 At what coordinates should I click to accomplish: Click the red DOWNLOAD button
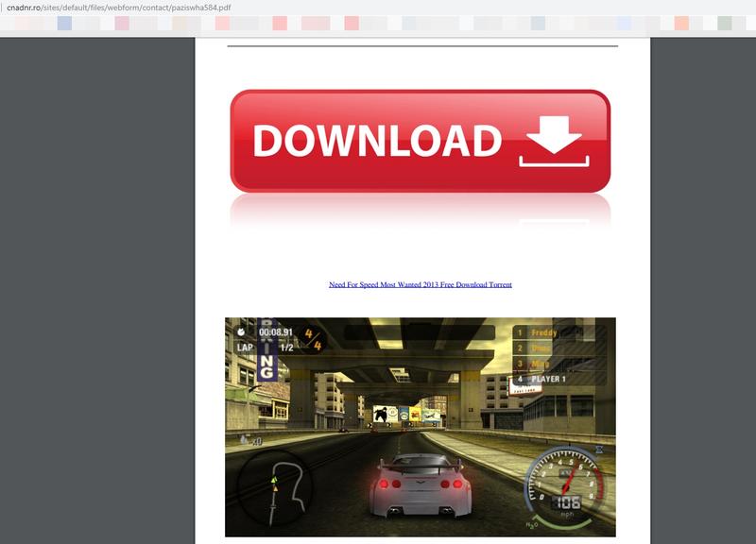point(420,141)
